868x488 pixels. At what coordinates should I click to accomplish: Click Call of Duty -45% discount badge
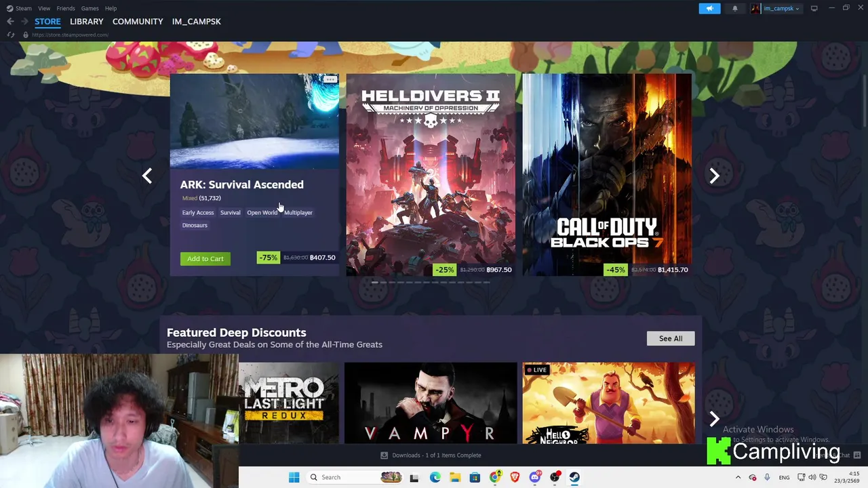(616, 270)
